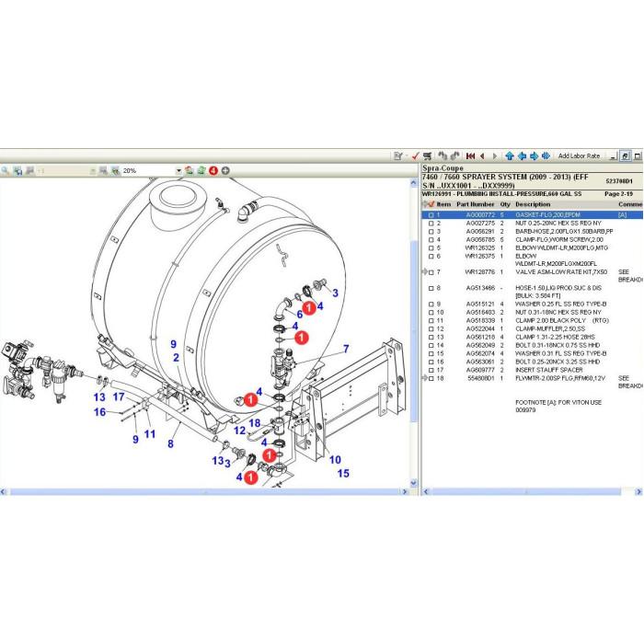
Task: Click the green refresh icon beside circled 4
Action: coord(201,170)
